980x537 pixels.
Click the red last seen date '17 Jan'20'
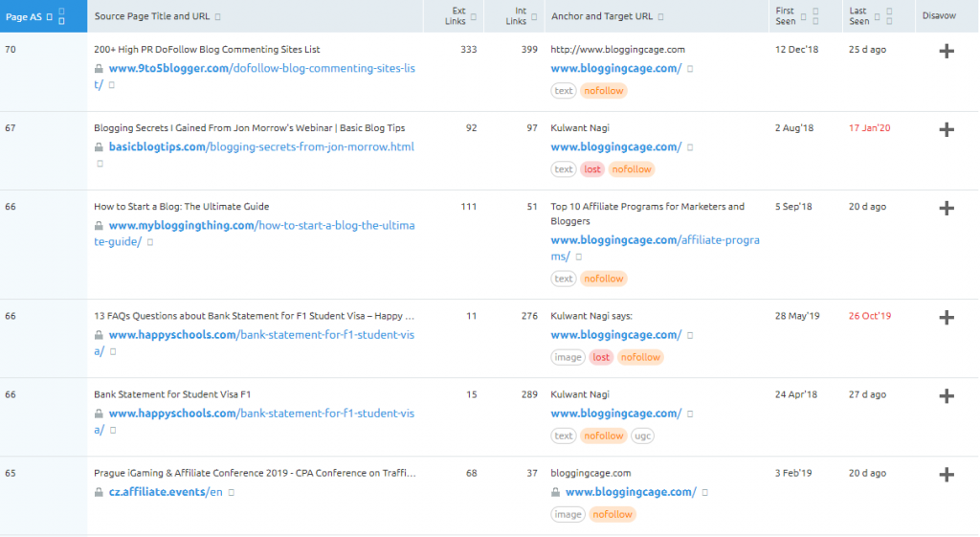point(869,128)
